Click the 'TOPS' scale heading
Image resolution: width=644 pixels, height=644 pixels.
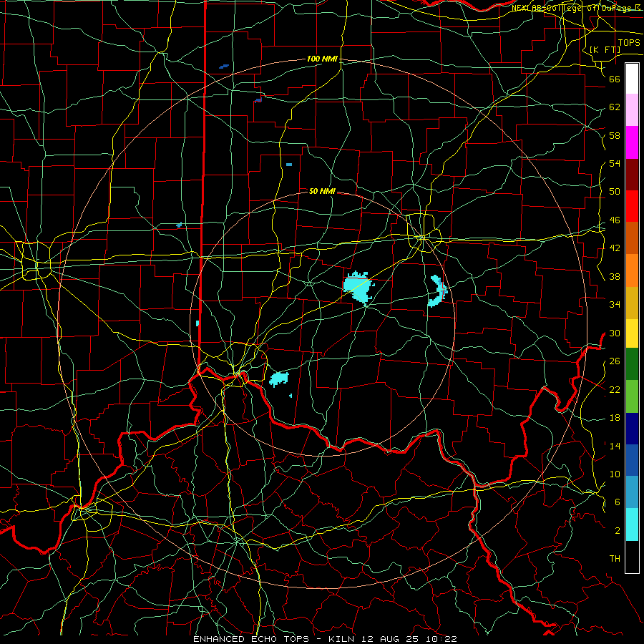(x=629, y=43)
